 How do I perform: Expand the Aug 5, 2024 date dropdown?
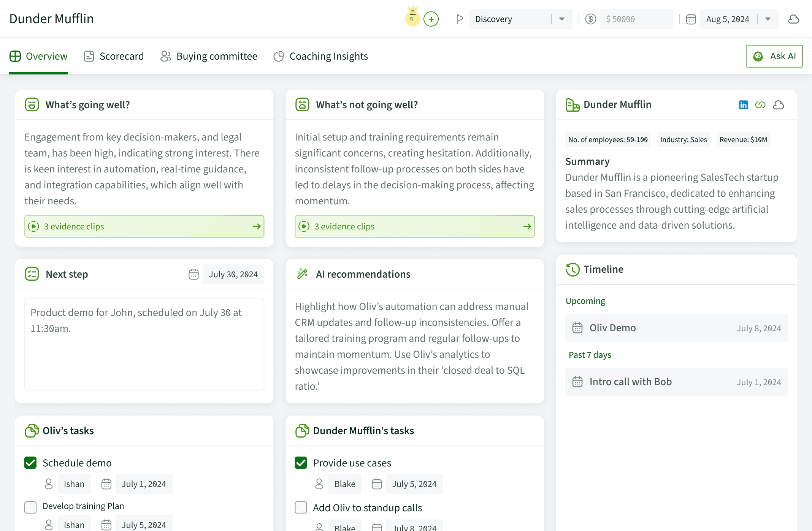[768, 19]
